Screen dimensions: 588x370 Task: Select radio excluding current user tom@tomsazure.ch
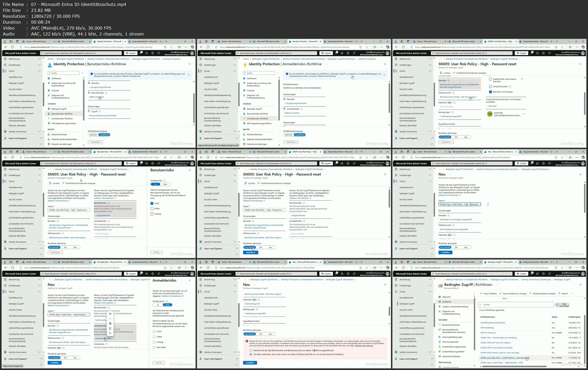[251, 350]
